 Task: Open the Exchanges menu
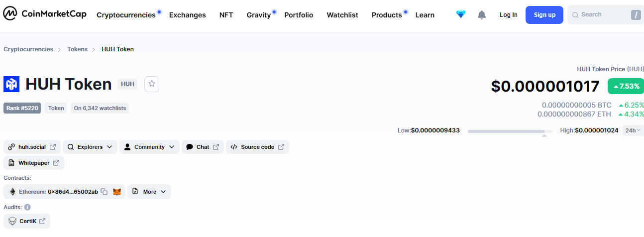[x=187, y=15]
